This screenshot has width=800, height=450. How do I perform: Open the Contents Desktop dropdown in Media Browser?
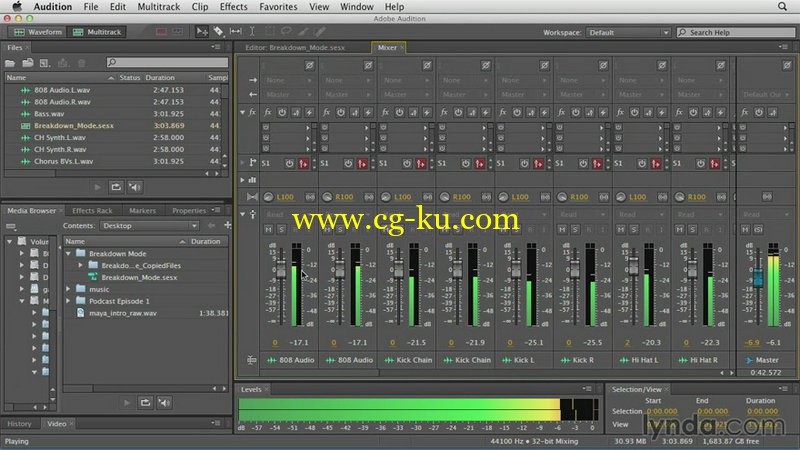[x=149, y=226]
